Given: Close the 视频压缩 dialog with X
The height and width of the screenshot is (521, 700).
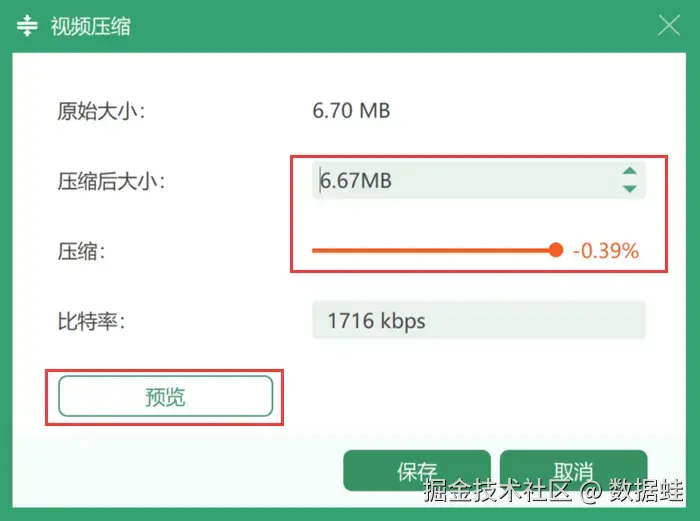Looking at the screenshot, I should point(669,25).
